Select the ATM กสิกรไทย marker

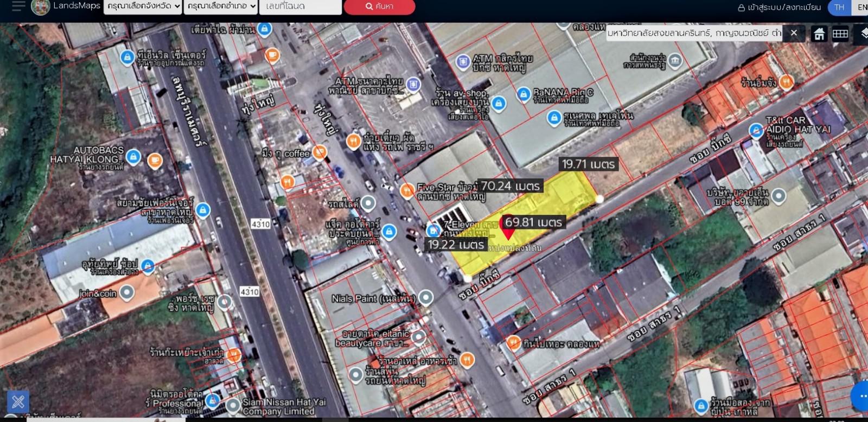(x=463, y=61)
